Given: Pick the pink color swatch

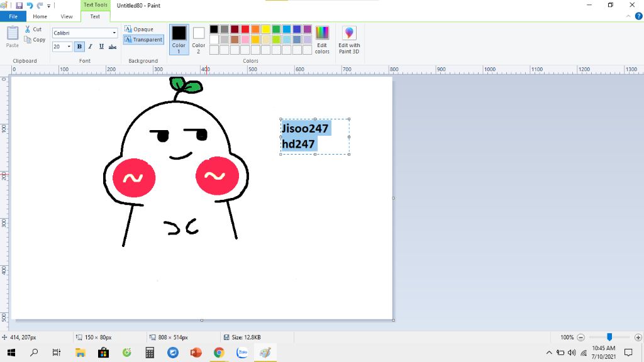Looking at the screenshot, I should [x=245, y=40].
